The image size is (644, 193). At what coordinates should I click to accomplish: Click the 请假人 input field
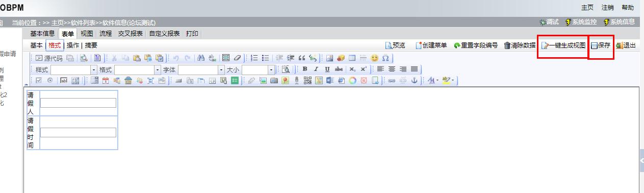78,103
